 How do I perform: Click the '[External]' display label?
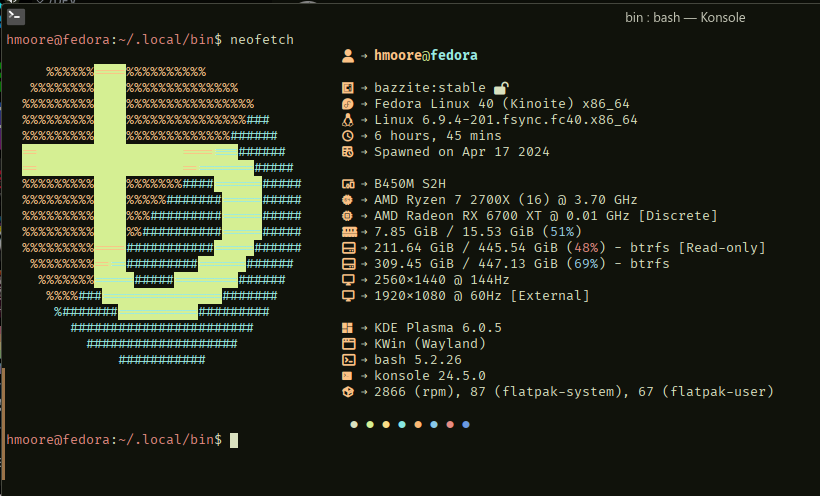pyautogui.click(x=550, y=296)
